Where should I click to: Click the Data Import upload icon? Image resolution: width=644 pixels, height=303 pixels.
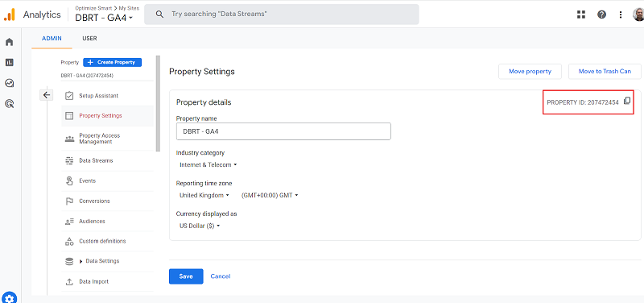pyautogui.click(x=69, y=282)
